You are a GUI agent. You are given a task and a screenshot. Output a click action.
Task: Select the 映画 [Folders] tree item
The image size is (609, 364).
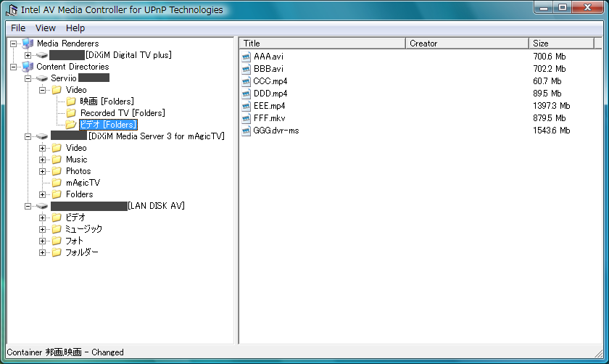[107, 102]
